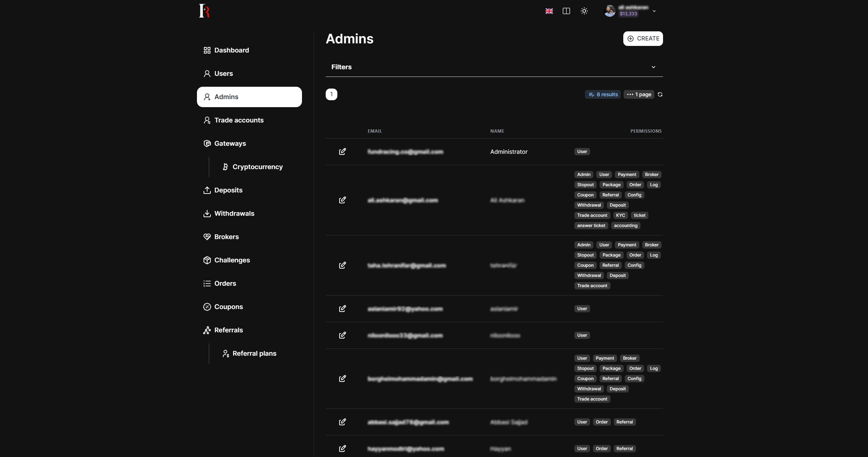
Task: Go to the Coupons page
Action: tap(228, 307)
